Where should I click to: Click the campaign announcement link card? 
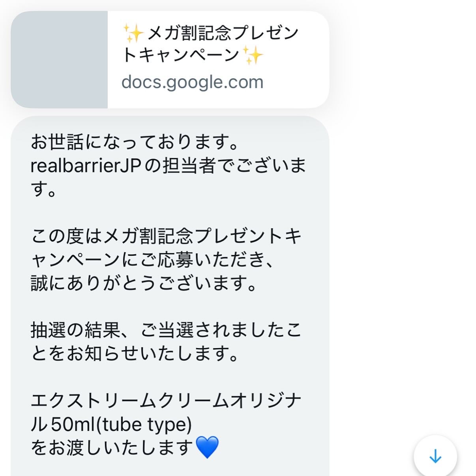click(170, 59)
